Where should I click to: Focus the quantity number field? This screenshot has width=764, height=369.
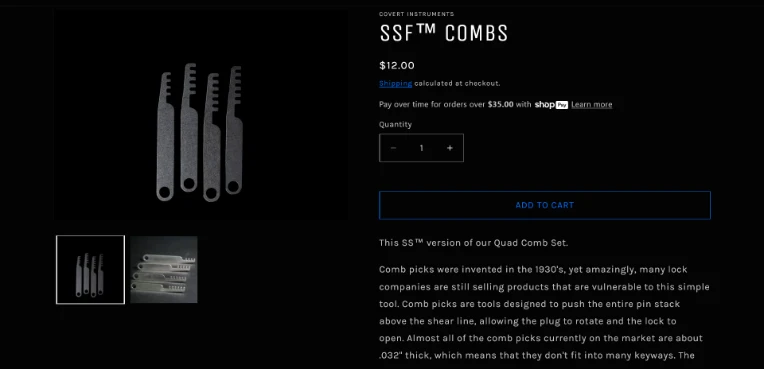(x=421, y=148)
